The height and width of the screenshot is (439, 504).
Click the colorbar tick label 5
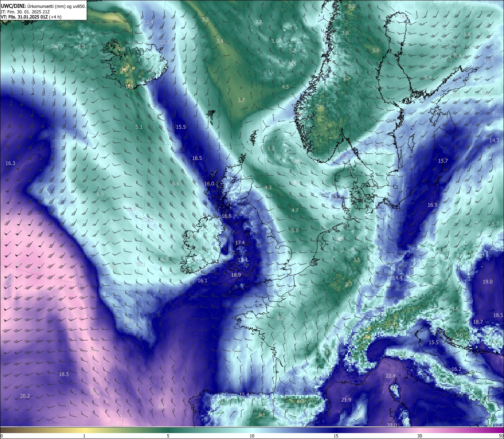(168, 436)
